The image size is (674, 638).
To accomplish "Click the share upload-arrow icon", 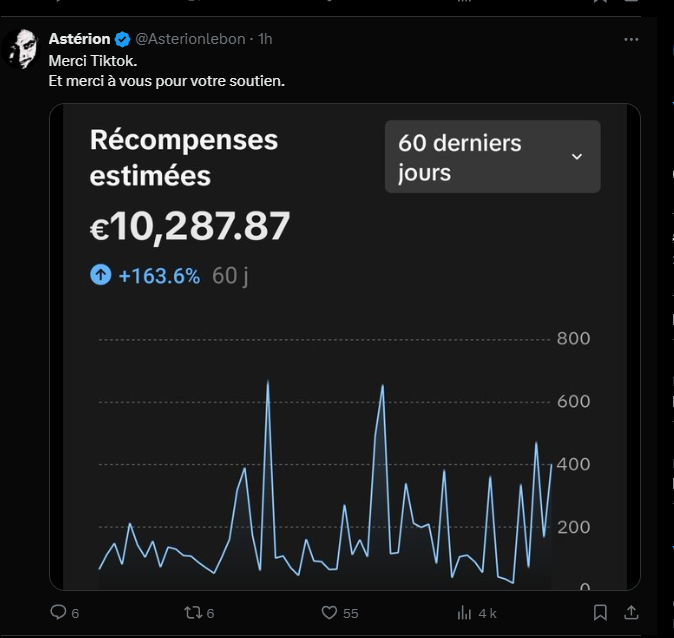I will tap(631, 612).
